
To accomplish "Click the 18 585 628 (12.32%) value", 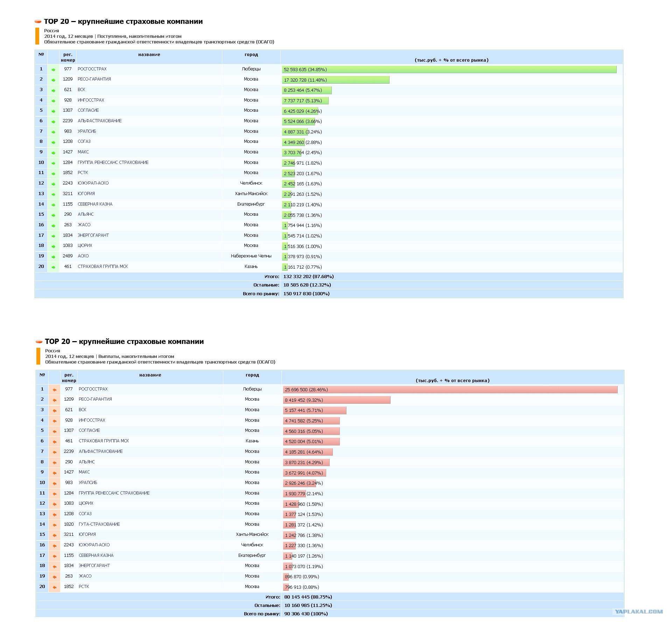I will click(x=307, y=285).
